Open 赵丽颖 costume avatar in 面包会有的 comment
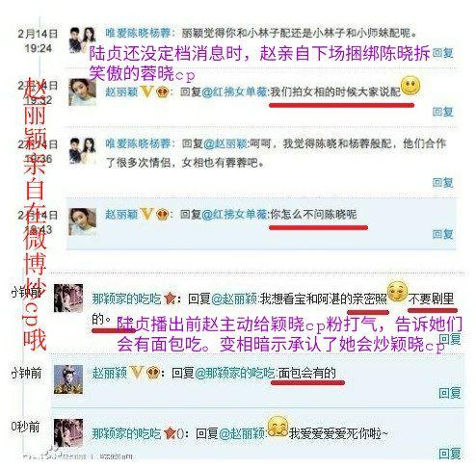The image size is (476, 468). pos(68,379)
